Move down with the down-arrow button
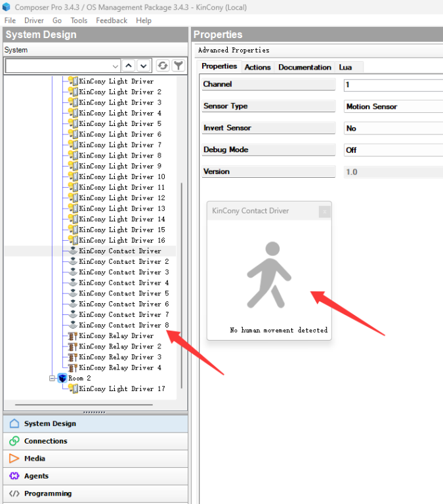This screenshot has height=504, width=443. pyautogui.click(x=143, y=66)
